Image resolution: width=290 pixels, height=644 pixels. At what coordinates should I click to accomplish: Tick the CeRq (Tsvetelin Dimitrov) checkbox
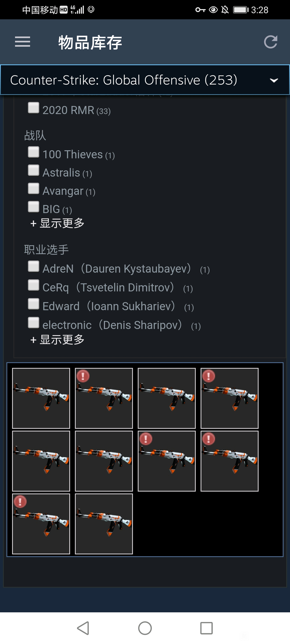pos(34,285)
